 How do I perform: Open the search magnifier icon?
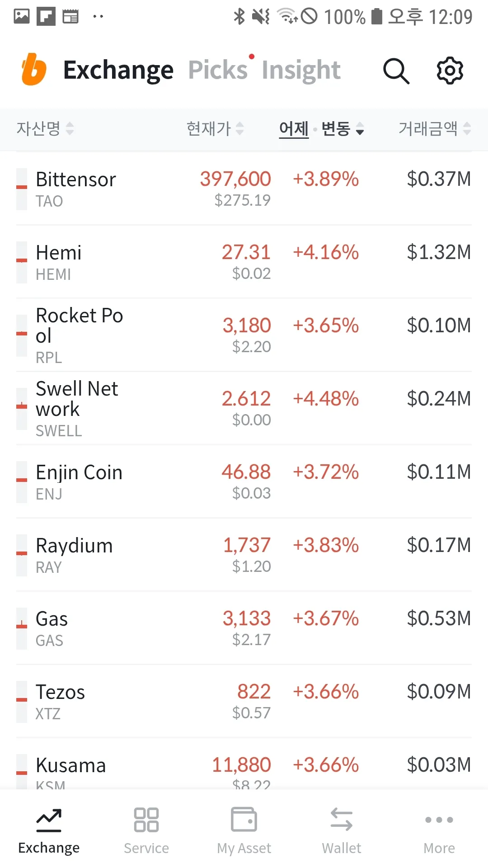click(x=396, y=71)
